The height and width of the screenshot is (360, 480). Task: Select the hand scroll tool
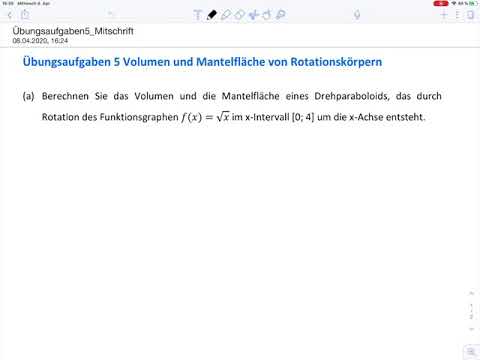tap(267, 15)
